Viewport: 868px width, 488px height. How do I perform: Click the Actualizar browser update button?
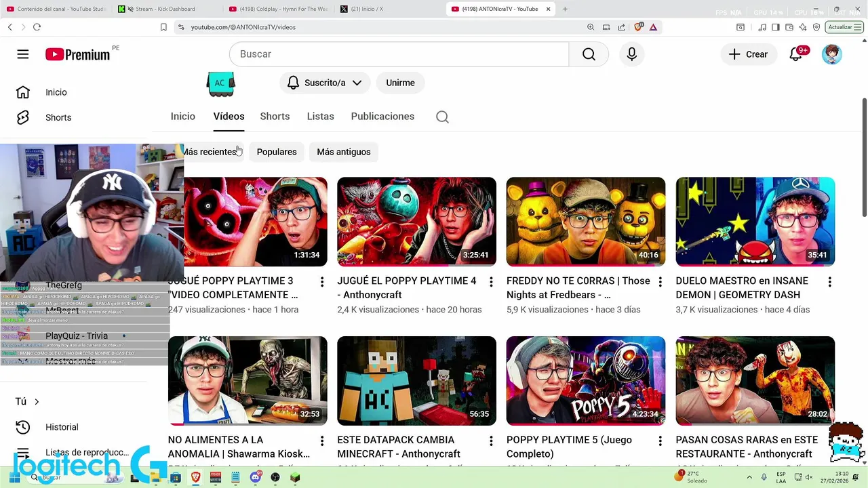[x=844, y=27]
